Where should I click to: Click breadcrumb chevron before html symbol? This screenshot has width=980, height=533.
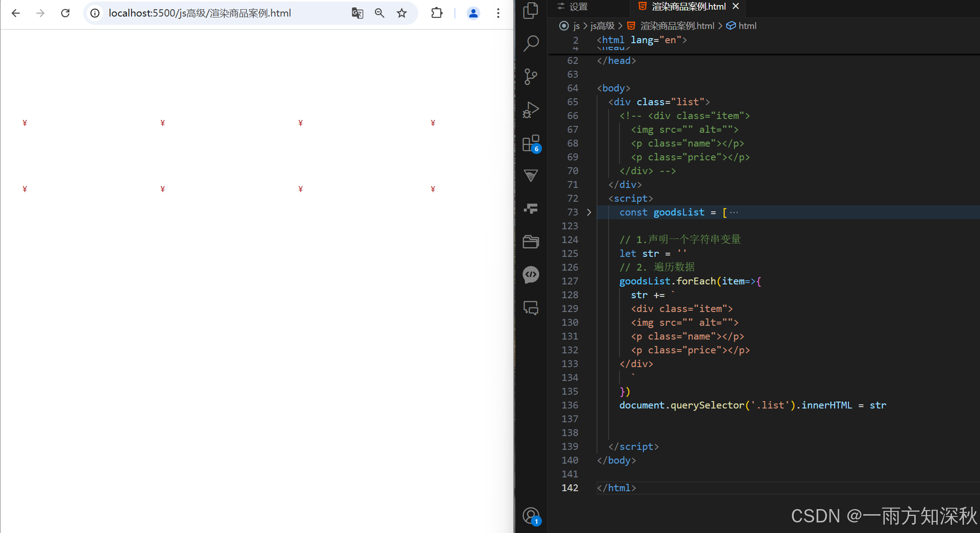pyautogui.click(x=720, y=26)
